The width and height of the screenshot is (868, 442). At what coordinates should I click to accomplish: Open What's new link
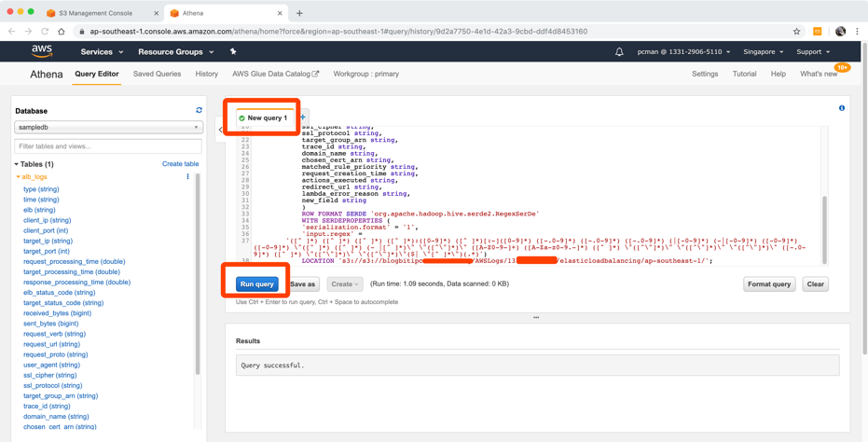(819, 74)
